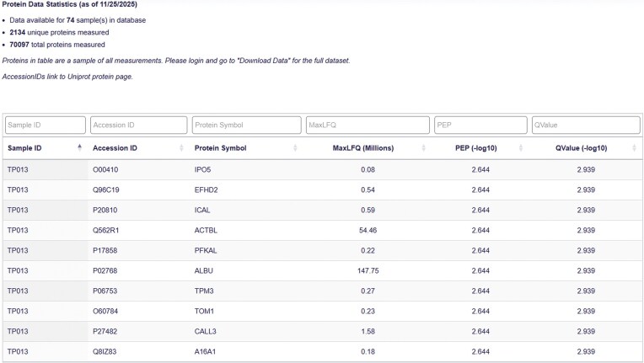
Task: Toggle Protein Symbol column sort arrows
Action: 295,147
